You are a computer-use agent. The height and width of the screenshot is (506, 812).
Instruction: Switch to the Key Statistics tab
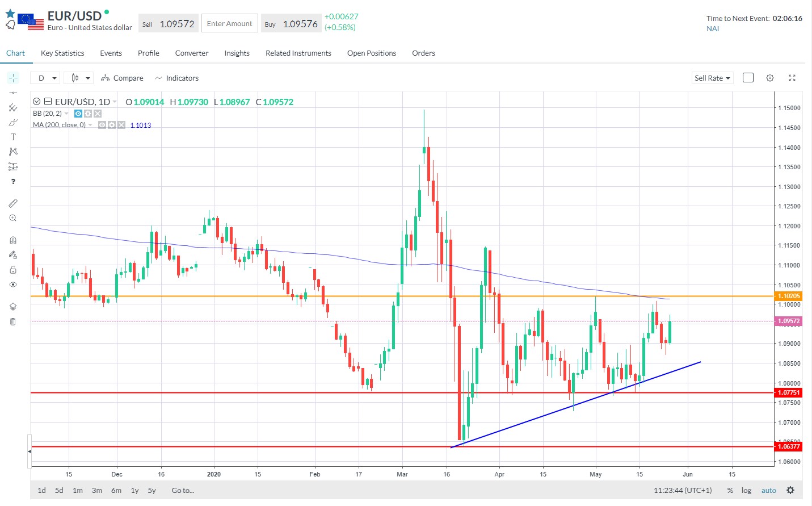click(62, 53)
